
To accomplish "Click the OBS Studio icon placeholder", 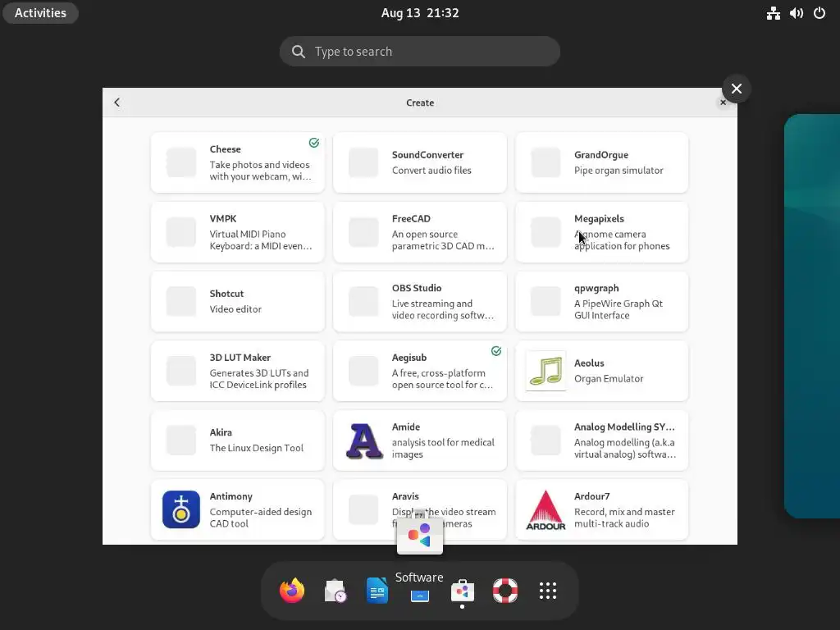I will tap(363, 301).
